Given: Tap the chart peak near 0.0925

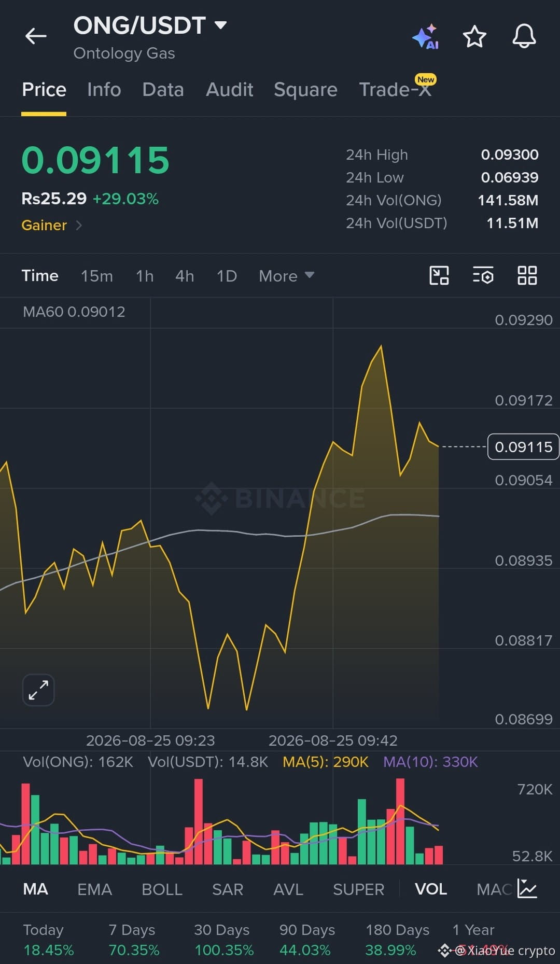Looking at the screenshot, I should 381,346.
